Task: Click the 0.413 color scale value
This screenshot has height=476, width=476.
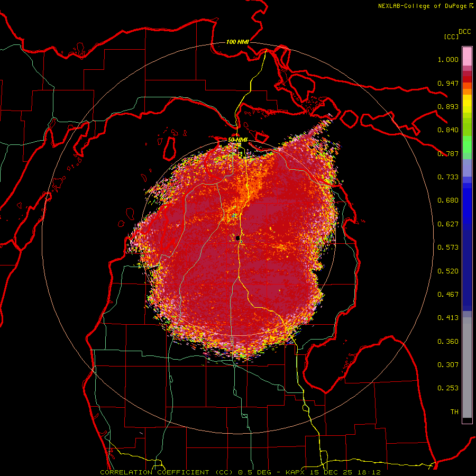Action: [x=448, y=318]
